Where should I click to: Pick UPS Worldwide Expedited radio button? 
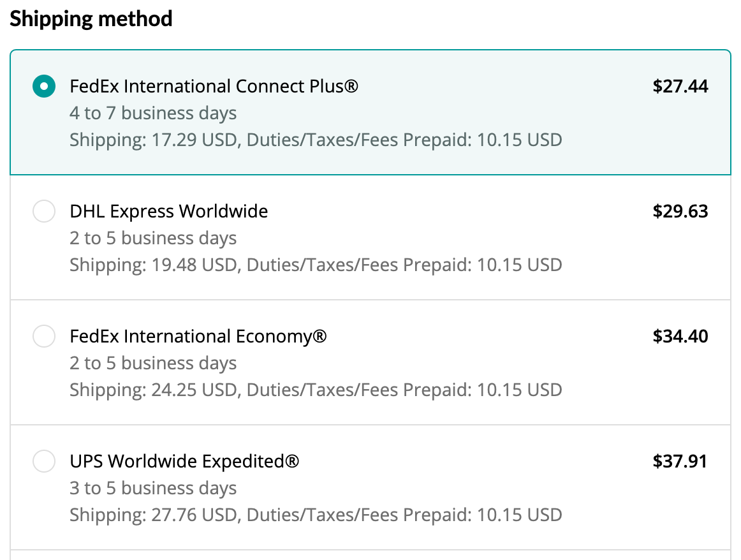[x=44, y=461]
